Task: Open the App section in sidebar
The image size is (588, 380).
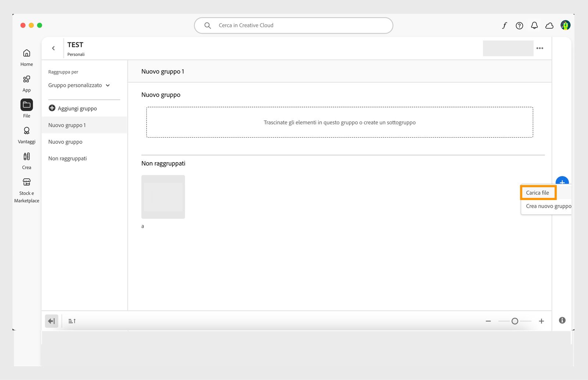Action: (26, 84)
